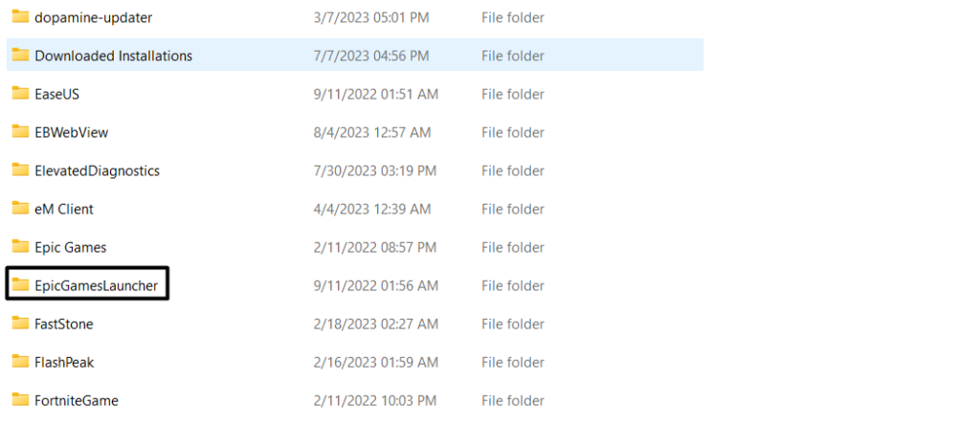
Task: Click the dopamine-updater folder icon
Action: tap(20, 17)
